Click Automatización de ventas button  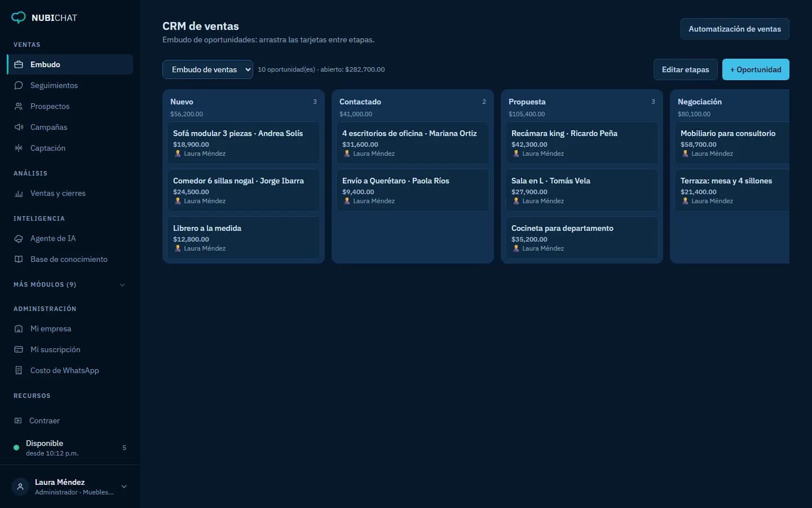click(x=735, y=29)
